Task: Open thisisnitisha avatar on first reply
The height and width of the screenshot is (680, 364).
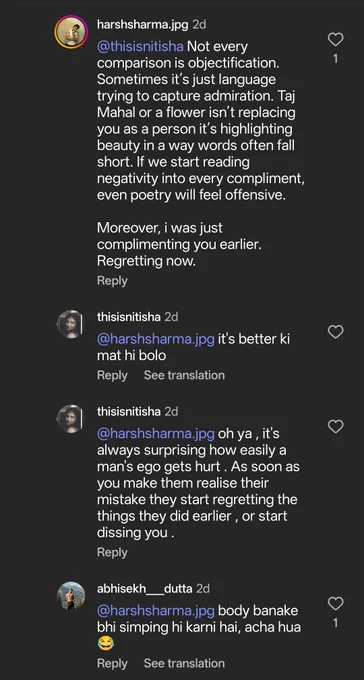Action: (x=70, y=324)
